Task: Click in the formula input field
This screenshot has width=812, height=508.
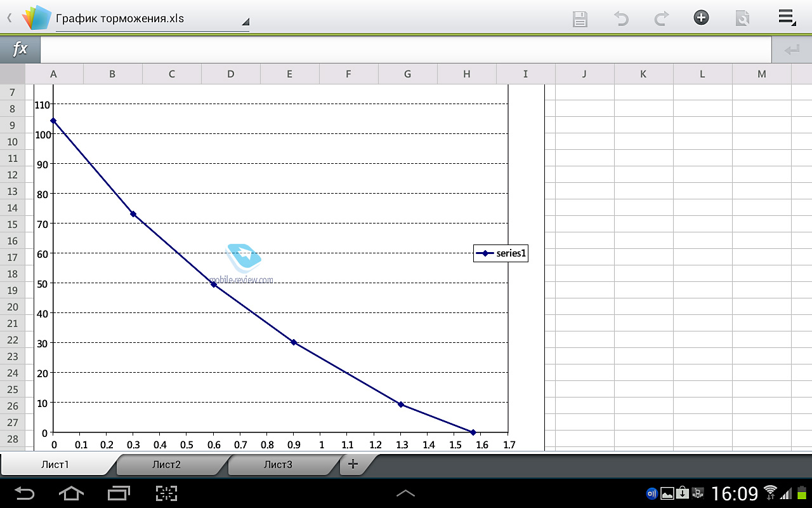Action: point(406,50)
